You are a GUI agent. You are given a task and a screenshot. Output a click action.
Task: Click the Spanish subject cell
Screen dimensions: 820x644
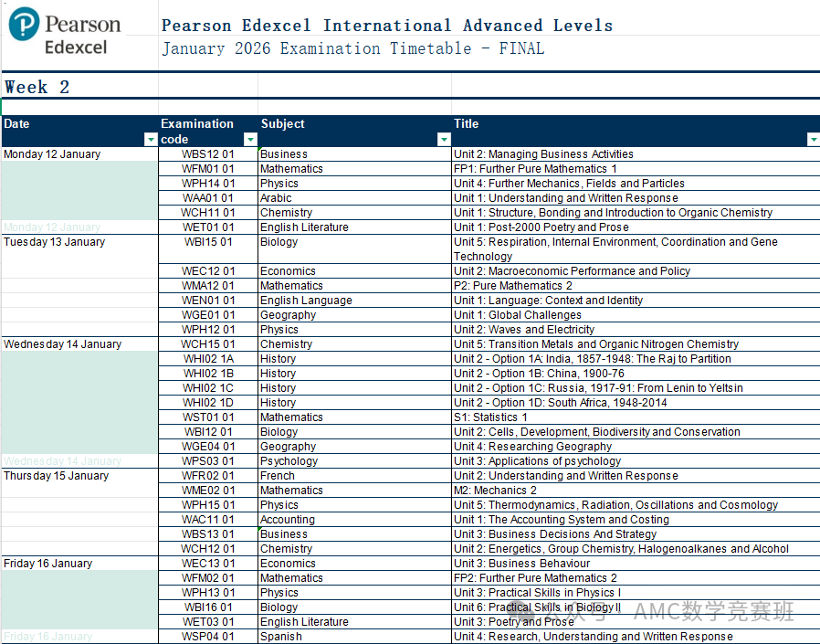pos(280,637)
